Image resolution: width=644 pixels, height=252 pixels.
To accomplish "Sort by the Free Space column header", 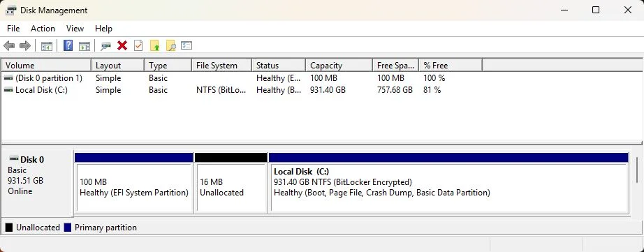I will [396, 65].
